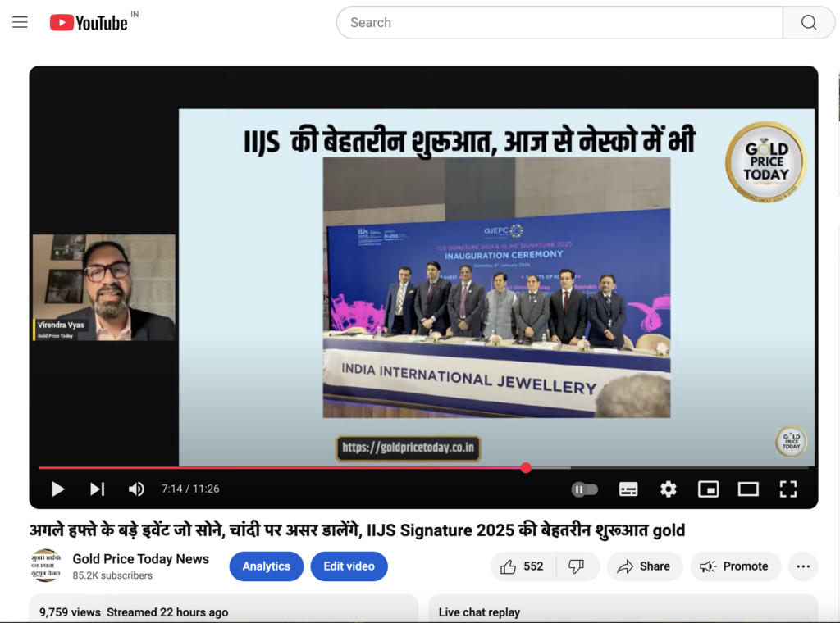Go to YouTube home via logo

(x=89, y=22)
